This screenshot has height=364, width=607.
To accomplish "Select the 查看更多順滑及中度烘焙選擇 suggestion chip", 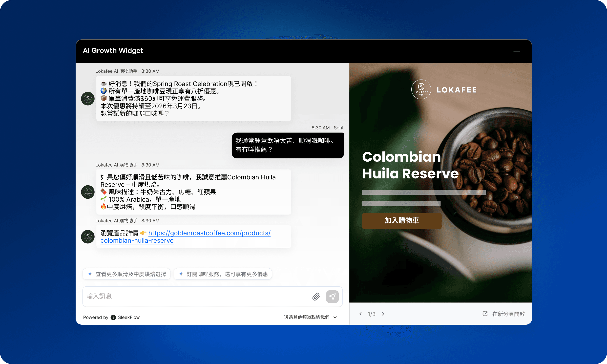I will (126, 274).
